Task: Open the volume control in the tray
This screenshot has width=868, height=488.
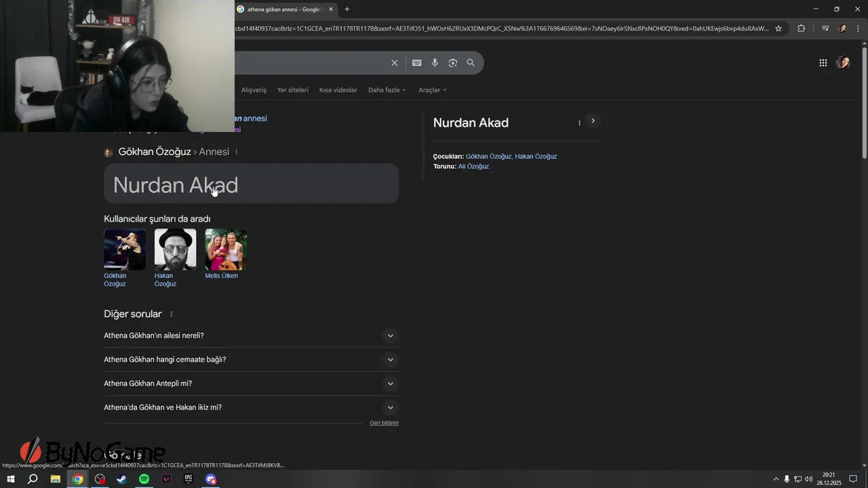Action: [x=808, y=479]
